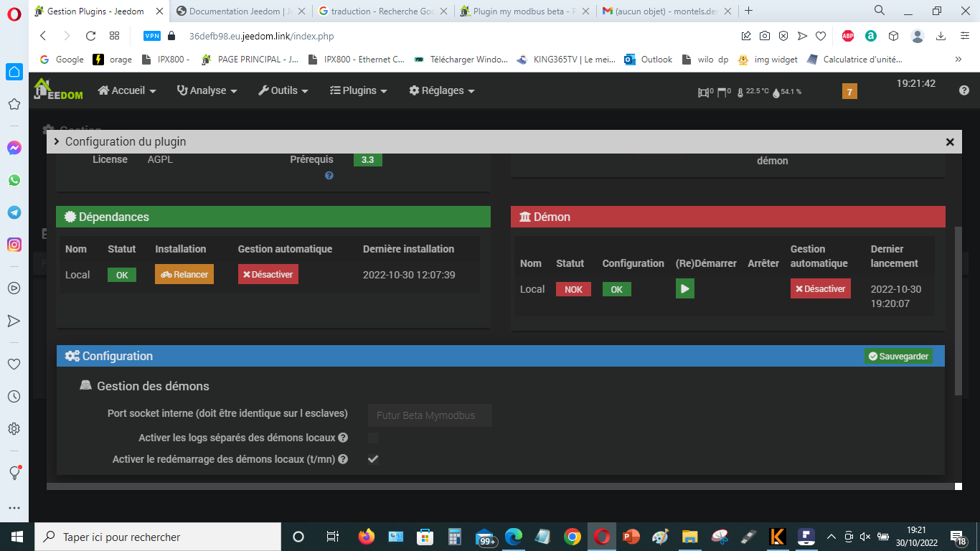Start the daemon with the green play button

coord(685,288)
